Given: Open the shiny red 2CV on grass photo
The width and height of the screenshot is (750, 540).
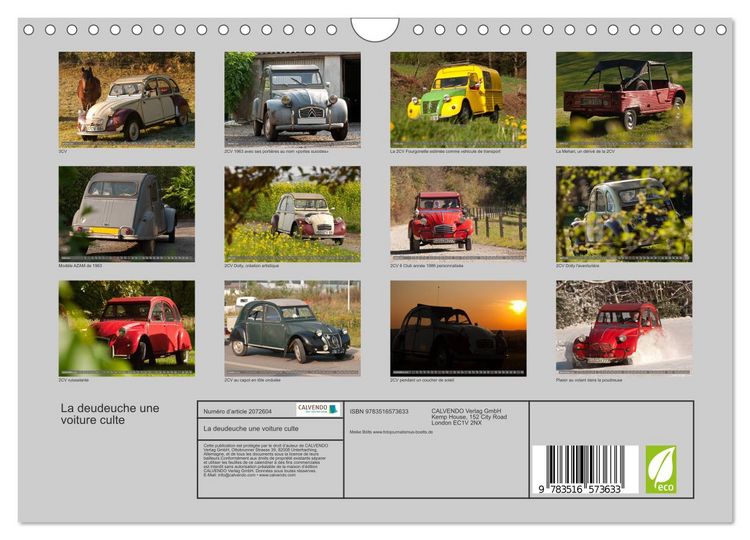Looking at the screenshot, I should [x=127, y=328].
